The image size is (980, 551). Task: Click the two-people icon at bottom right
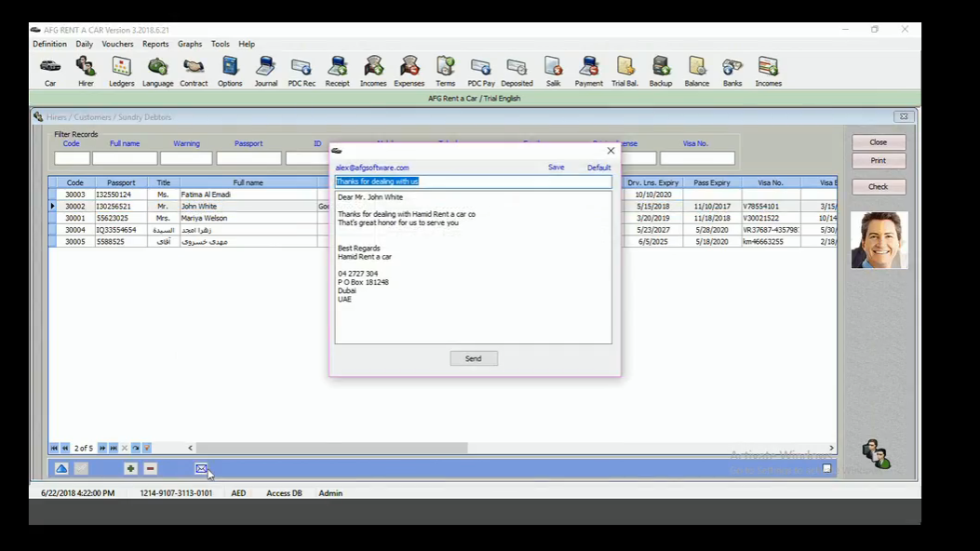[876, 454]
